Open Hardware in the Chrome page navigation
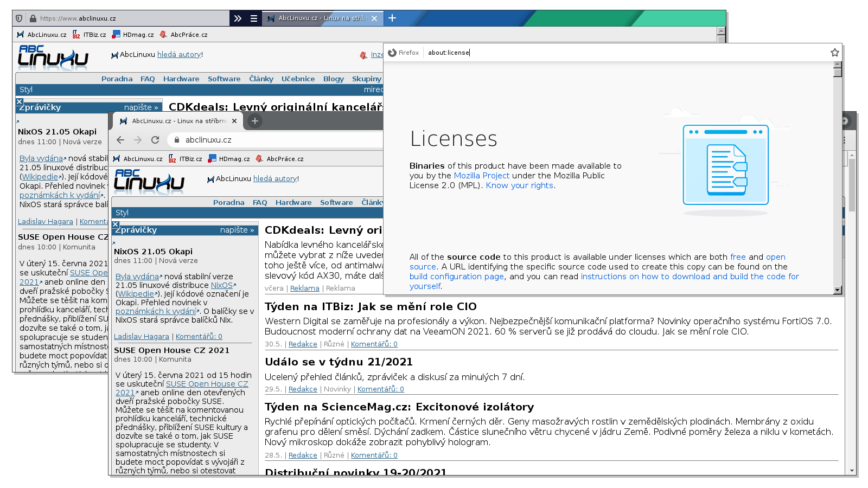The height and width of the screenshot is (488, 868). pyautogui.click(x=293, y=203)
